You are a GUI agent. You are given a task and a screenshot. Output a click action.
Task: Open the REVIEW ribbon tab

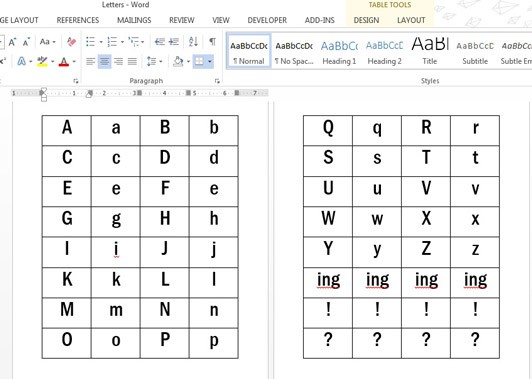(182, 20)
